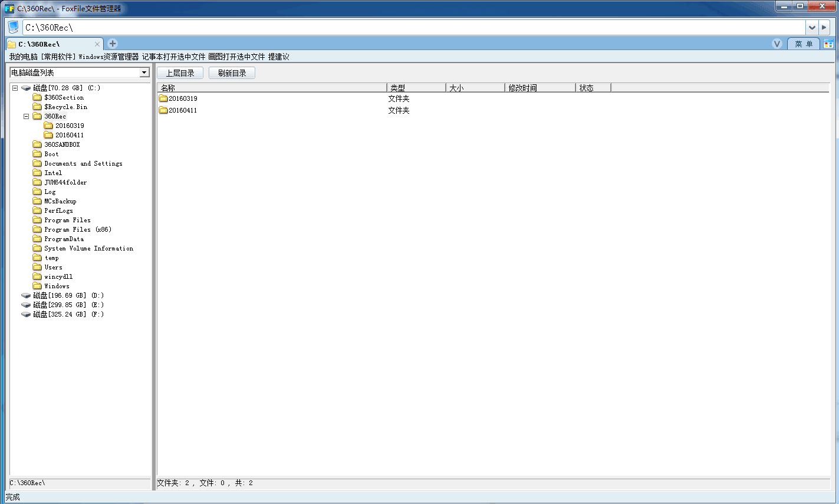Sort by the 修改时间 column header
The image size is (839, 504).
point(540,88)
